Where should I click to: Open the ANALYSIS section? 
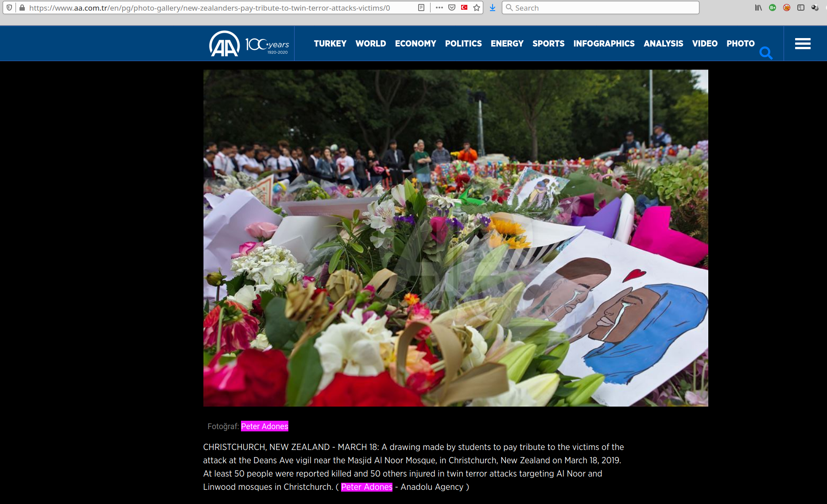[x=663, y=43]
